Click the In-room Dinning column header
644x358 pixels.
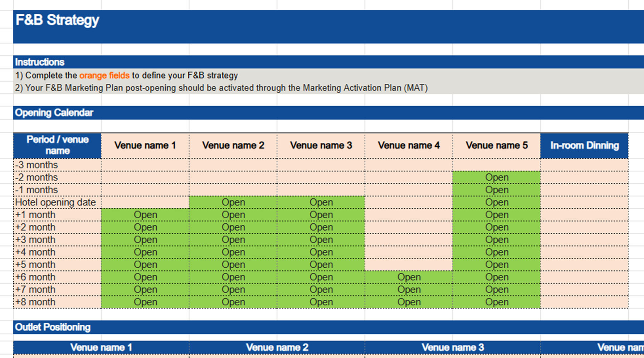coord(584,145)
